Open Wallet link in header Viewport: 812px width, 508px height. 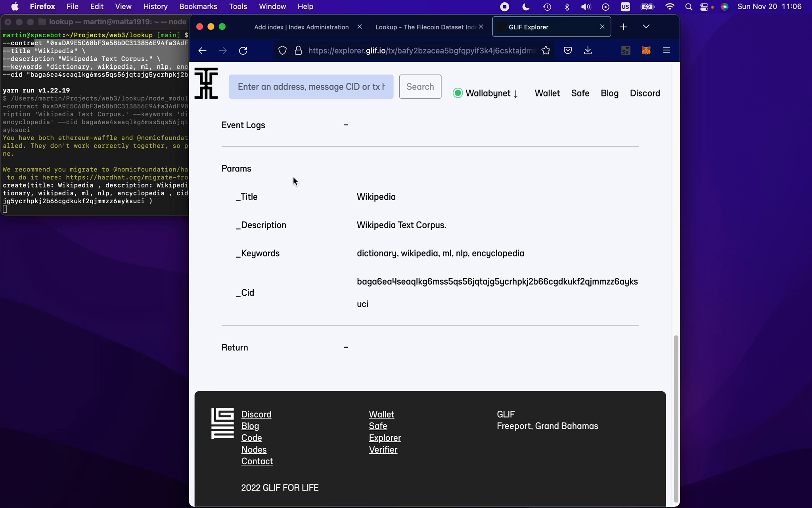click(547, 93)
